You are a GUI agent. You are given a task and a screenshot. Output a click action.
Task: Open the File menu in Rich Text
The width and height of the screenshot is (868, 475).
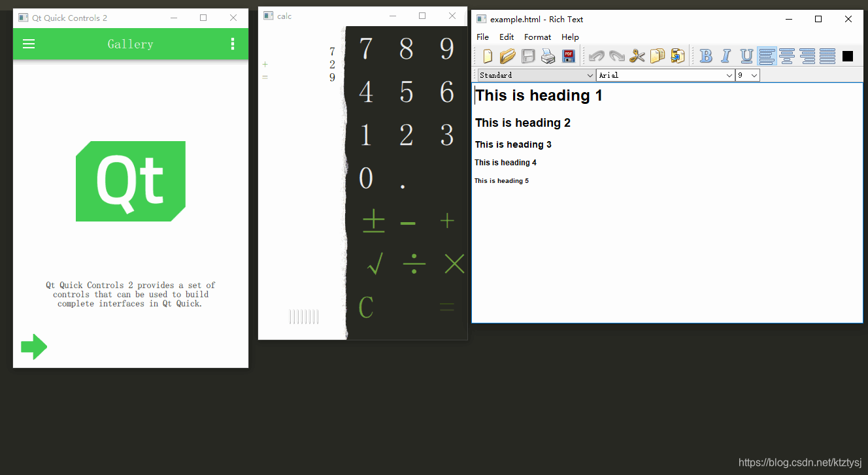point(482,37)
